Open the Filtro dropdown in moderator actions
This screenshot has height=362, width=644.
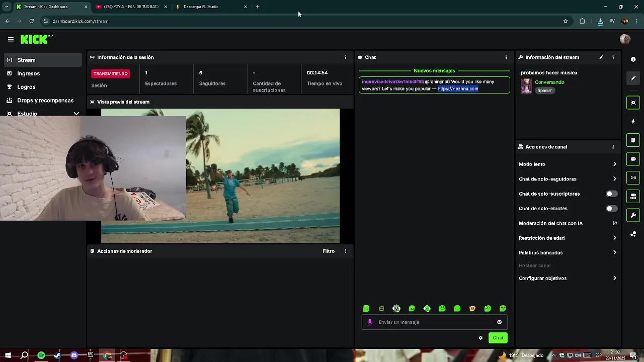[x=329, y=251]
